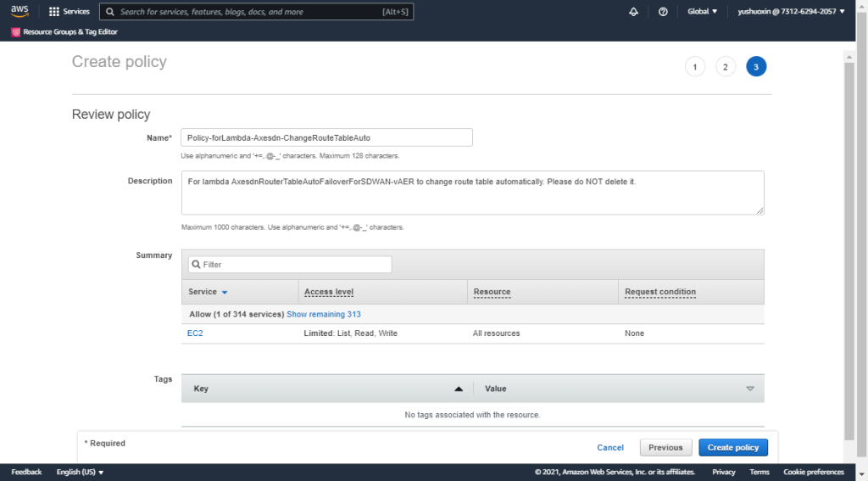Viewport: 868px width, 481px height.
Task: Open the Global region dropdown
Action: [x=702, y=12]
